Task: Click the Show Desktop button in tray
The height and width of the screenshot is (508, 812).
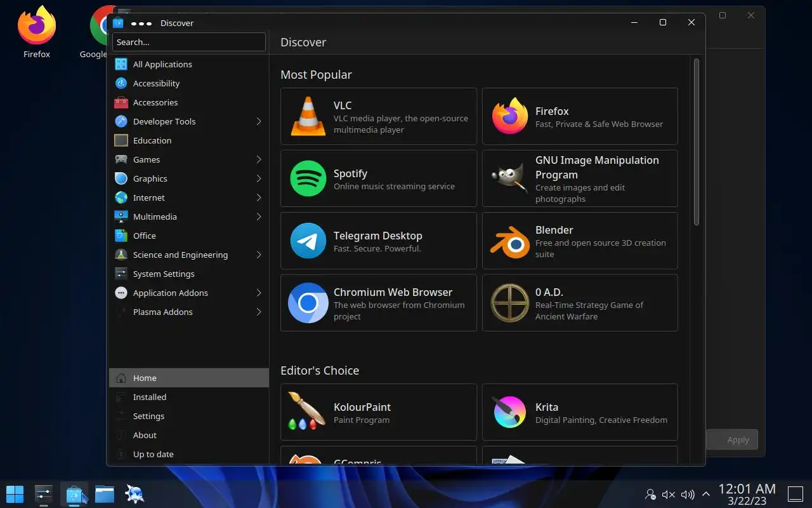Action: coord(796,494)
